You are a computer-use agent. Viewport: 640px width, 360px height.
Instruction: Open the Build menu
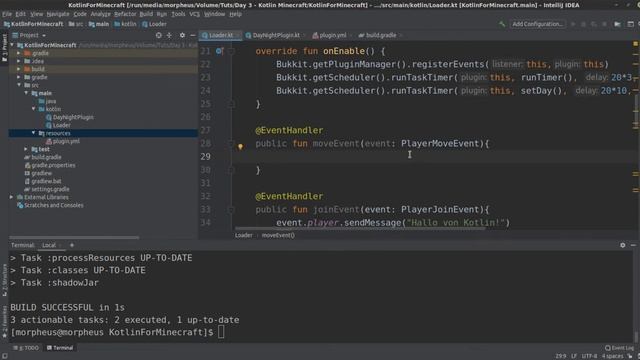[146, 14]
